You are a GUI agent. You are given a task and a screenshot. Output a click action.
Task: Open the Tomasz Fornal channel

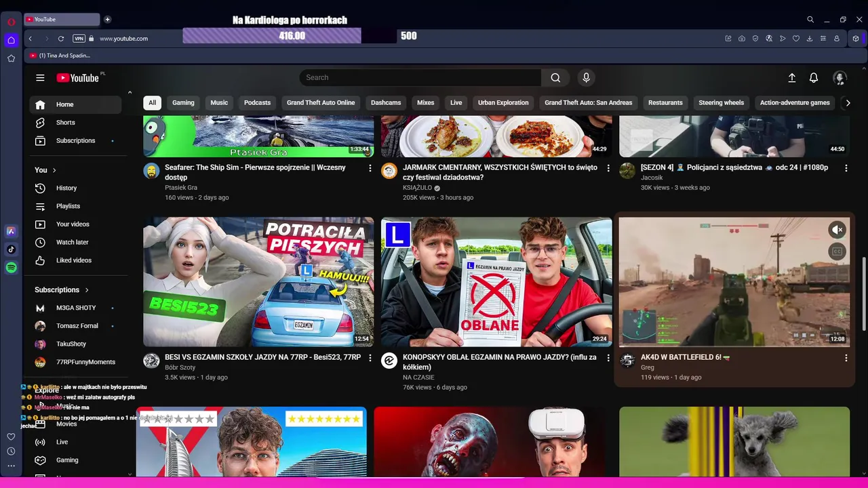(x=76, y=326)
